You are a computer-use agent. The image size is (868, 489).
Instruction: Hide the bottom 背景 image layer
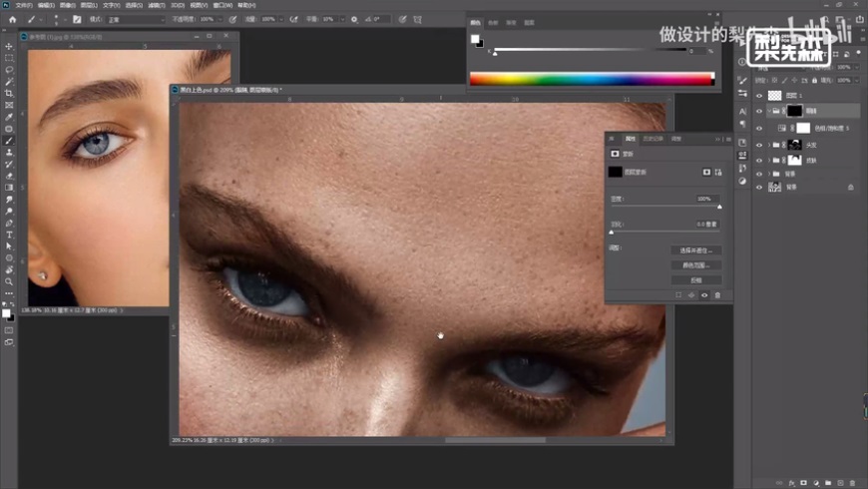(759, 187)
